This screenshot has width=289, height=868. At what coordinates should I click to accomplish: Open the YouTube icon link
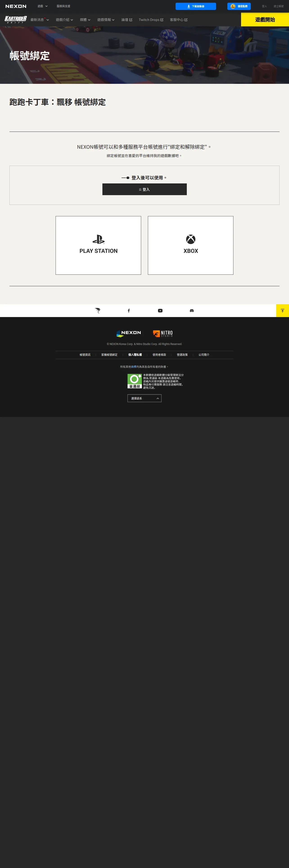[x=160, y=311]
